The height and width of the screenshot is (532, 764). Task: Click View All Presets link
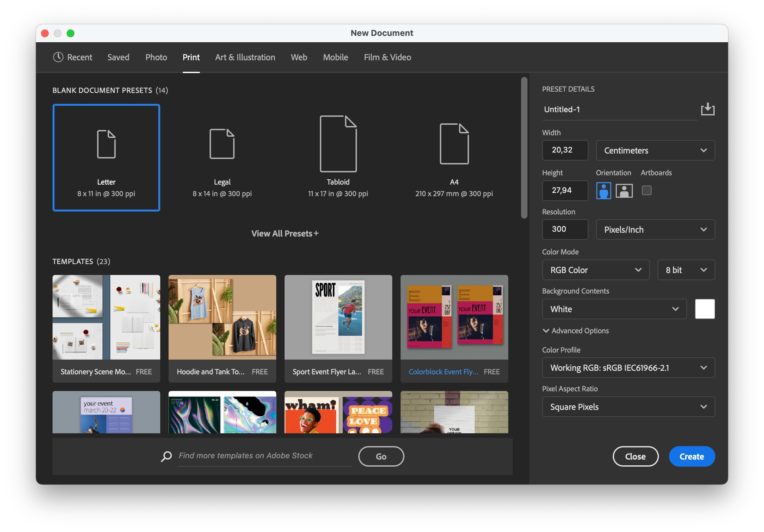point(285,234)
